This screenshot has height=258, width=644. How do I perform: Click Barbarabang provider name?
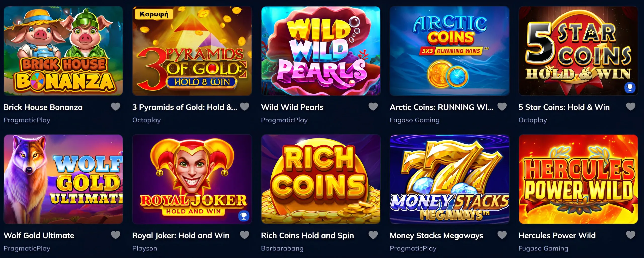pos(282,248)
